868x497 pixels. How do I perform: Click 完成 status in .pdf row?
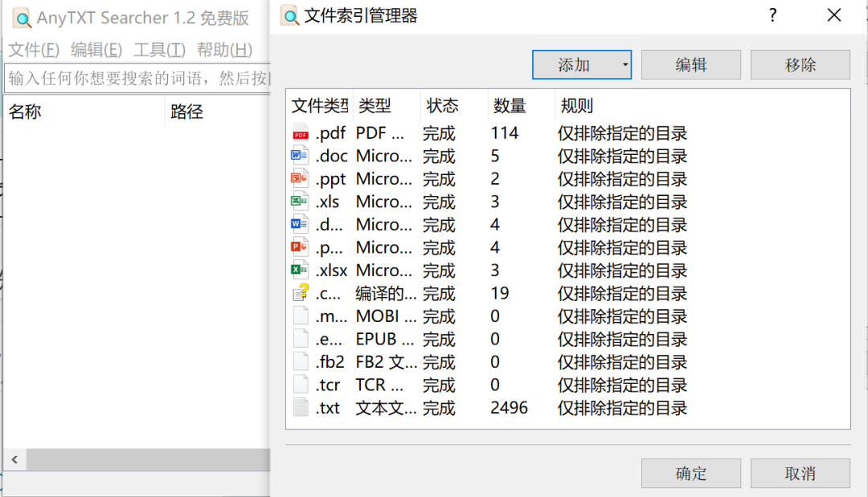[439, 133]
